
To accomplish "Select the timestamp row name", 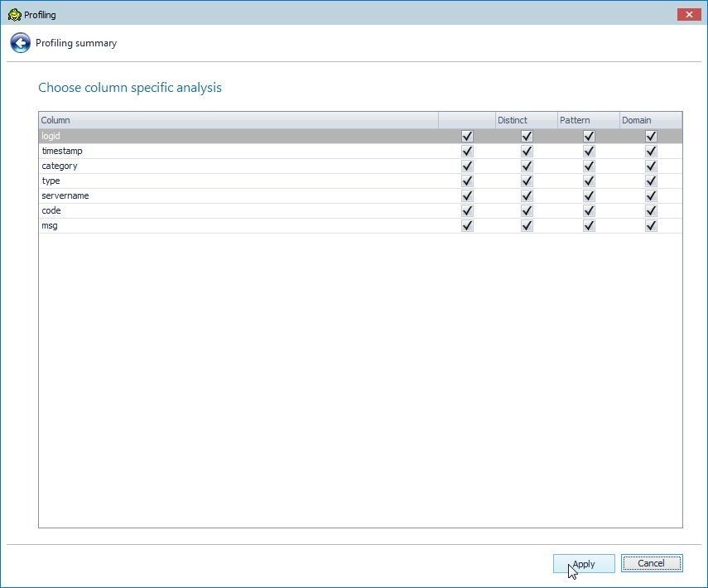I will click(62, 151).
